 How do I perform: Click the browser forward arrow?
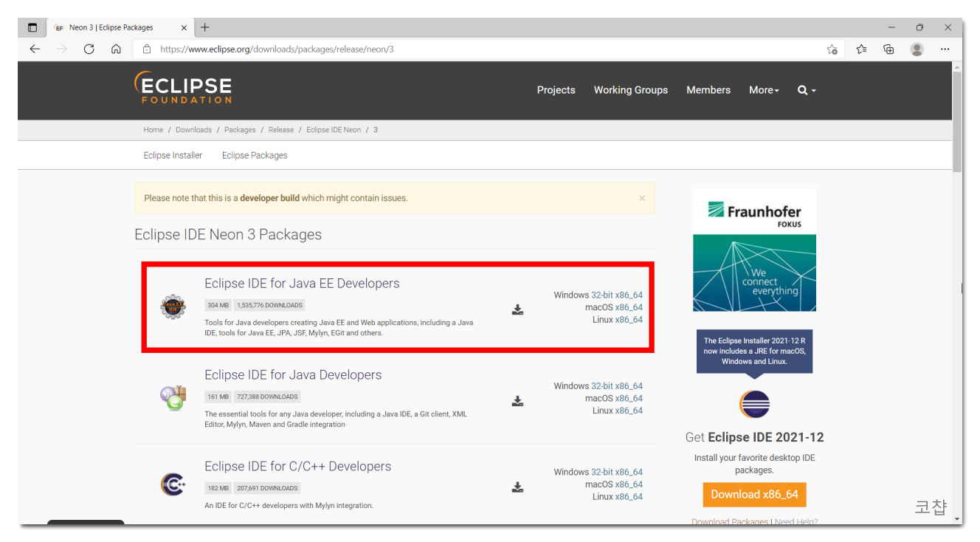pyautogui.click(x=62, y=49)
